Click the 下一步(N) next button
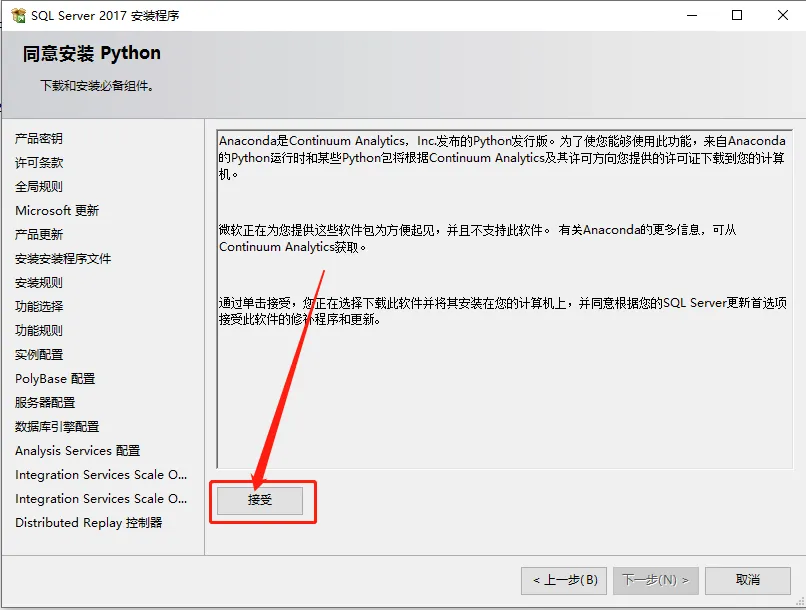The height and width of the screenshot is (610, 806). (655, 581)
